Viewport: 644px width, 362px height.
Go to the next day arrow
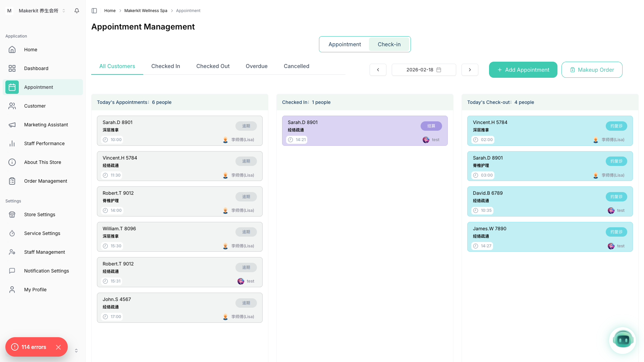point(470,70)
